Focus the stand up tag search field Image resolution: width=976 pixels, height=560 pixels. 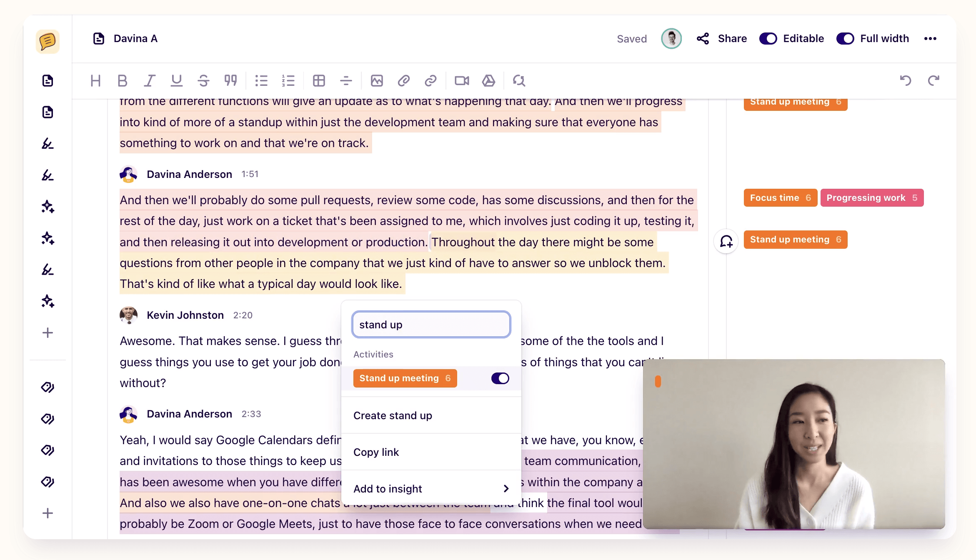431,325
